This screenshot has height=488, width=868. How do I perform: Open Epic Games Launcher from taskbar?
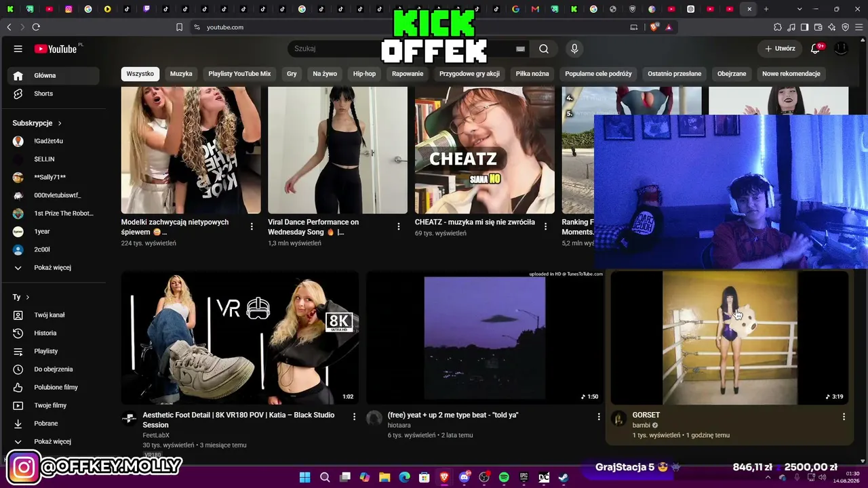pos(524,477)
